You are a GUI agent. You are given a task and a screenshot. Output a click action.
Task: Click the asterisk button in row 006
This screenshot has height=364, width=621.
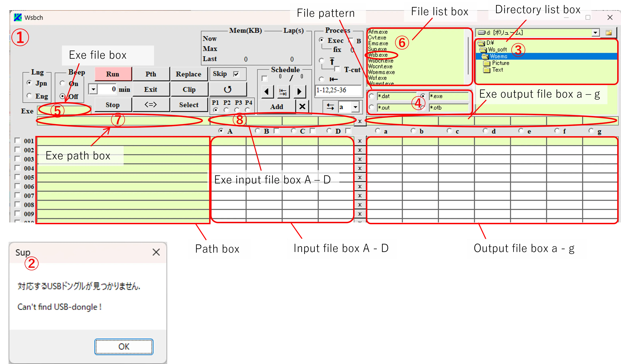coord(360,187)
